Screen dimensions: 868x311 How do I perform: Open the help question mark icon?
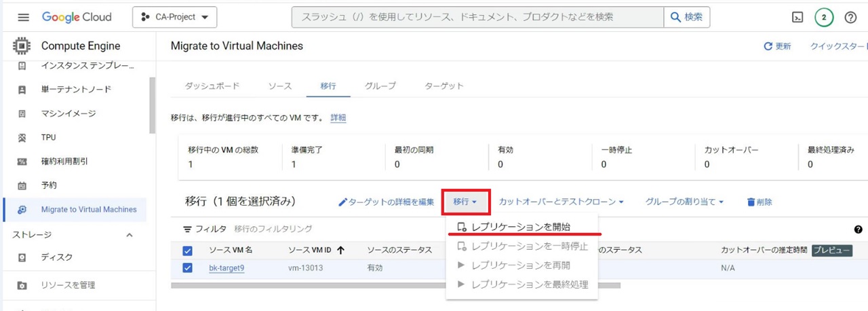point(851,18)
